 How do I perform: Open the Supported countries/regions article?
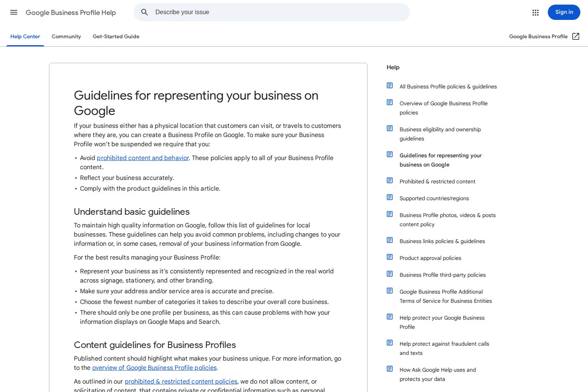(434, 198)
